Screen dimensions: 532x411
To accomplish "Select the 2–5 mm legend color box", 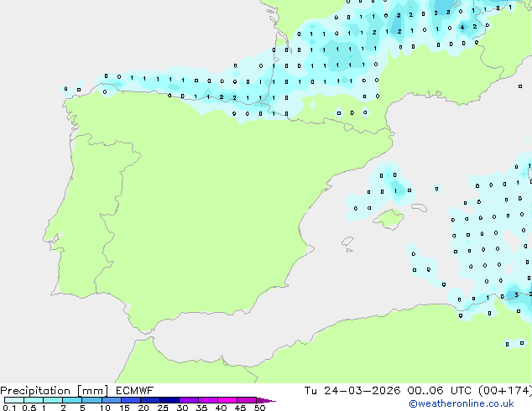I will pyautogui.click(x=72, y=400).
